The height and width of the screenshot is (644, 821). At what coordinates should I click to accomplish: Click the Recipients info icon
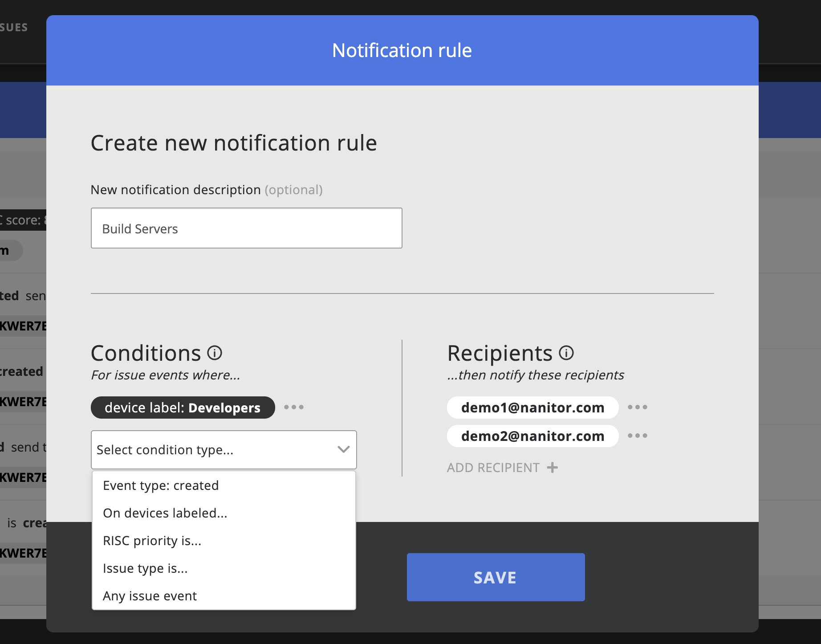566,353
